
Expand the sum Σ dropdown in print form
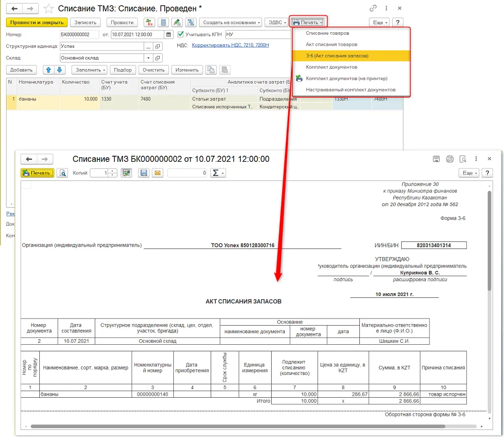(218, 173)
